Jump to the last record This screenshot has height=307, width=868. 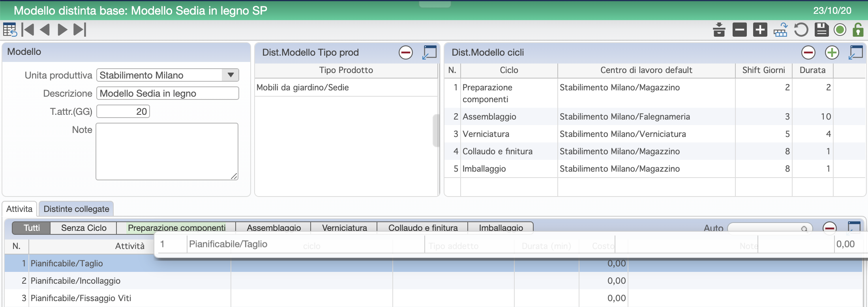[x=80, y=30]
